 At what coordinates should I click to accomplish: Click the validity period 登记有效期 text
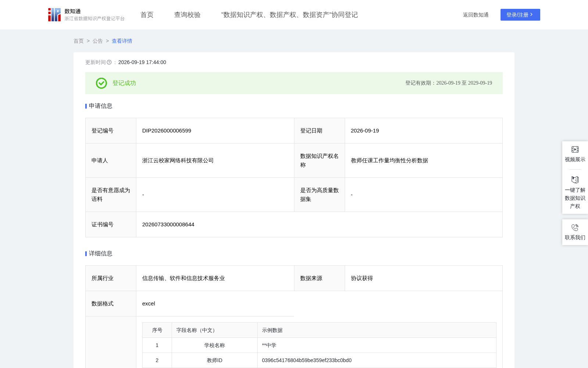[x=449, y=83]
